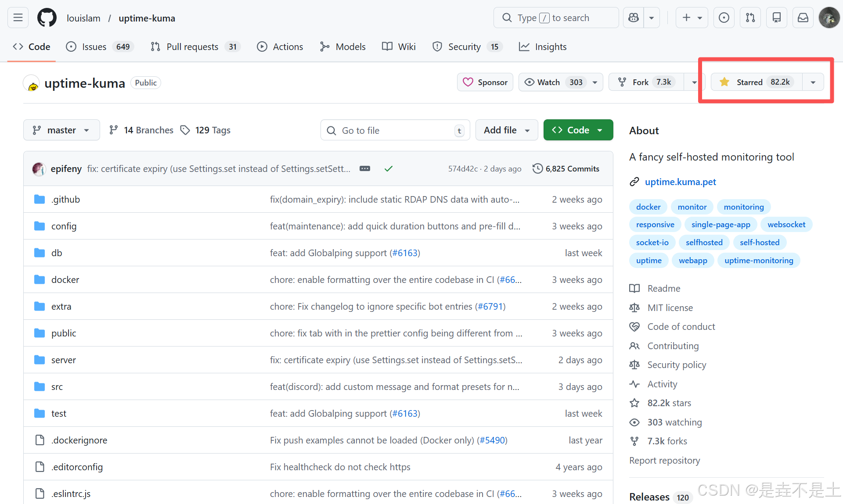Image resolution: width=843 pixels, height=504 pixels.
Task: Click the Fork button
Action: pyautogui.click(x=646, y=82)
